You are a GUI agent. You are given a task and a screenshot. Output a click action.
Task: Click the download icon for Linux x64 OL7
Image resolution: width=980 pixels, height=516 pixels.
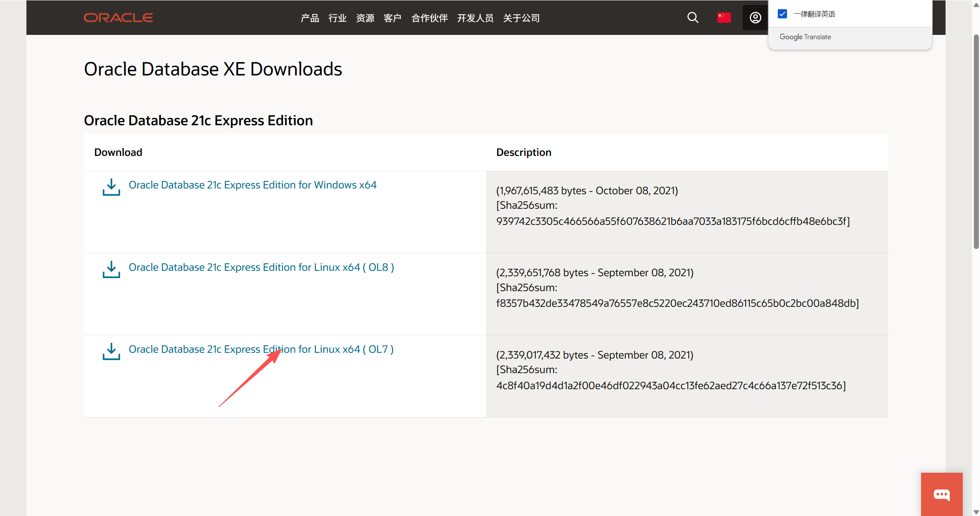pyautogui.click(x=111, y=352)
